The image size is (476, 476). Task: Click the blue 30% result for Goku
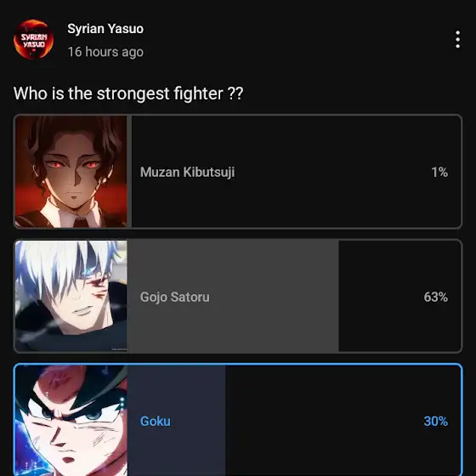(435, 422)
